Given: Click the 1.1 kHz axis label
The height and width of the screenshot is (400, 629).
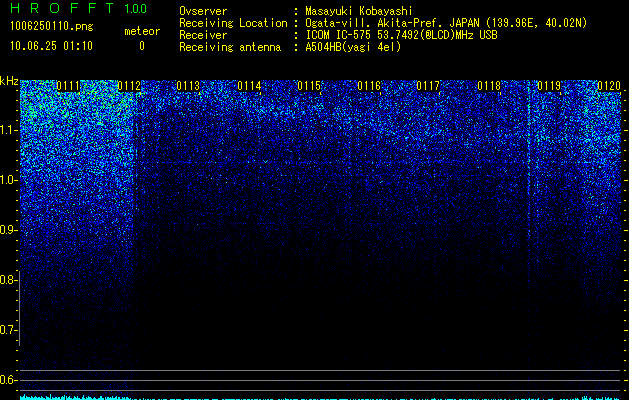Looking at the screenshot, I should pyautogui.click(x=8, y=130).
